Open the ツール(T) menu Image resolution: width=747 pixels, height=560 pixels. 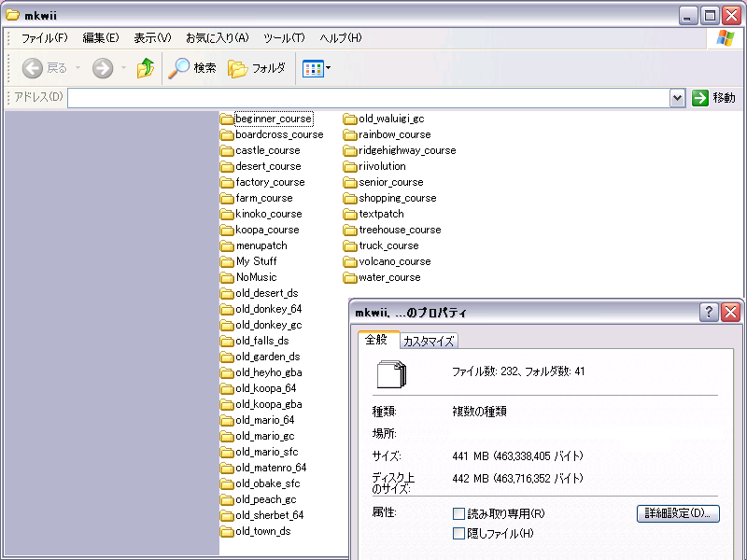284,38
